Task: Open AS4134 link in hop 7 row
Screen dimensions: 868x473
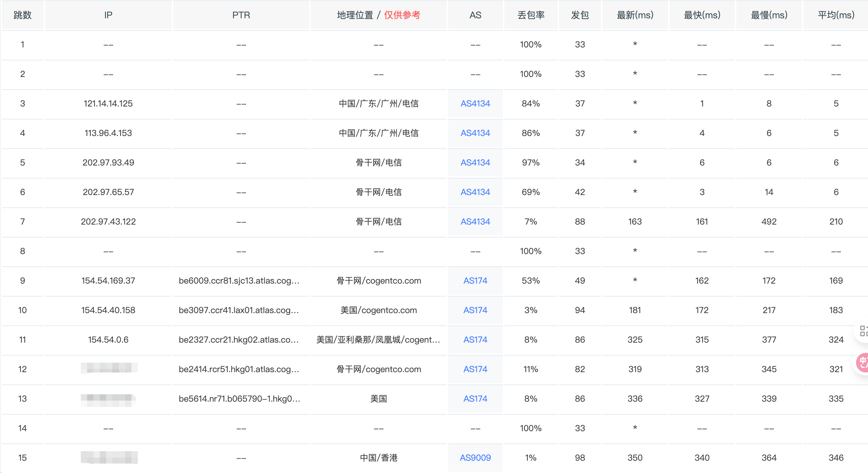Action: pyautogui.click(x=475, y=222)
